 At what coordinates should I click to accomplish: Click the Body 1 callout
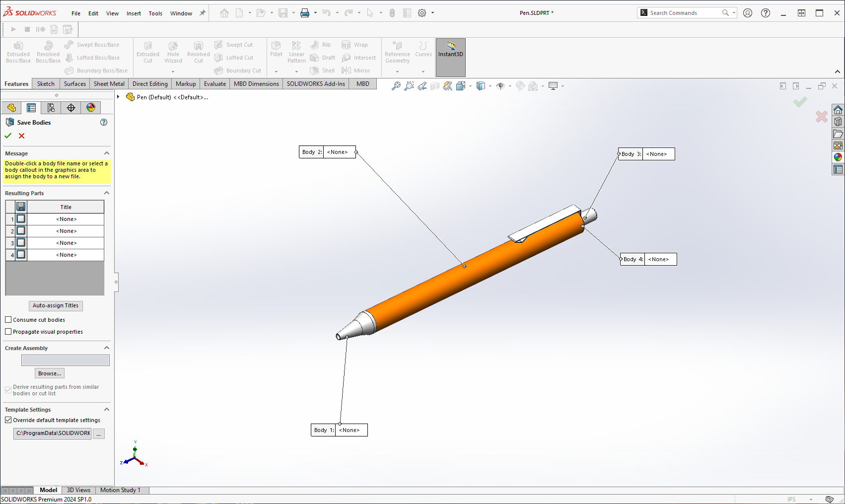(339, 430)
